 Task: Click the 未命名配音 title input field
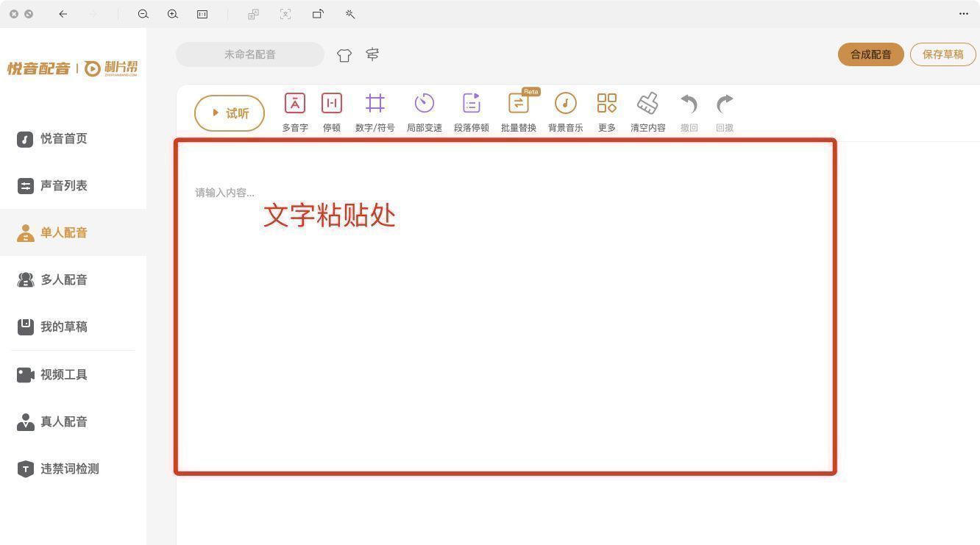point(249,54)
